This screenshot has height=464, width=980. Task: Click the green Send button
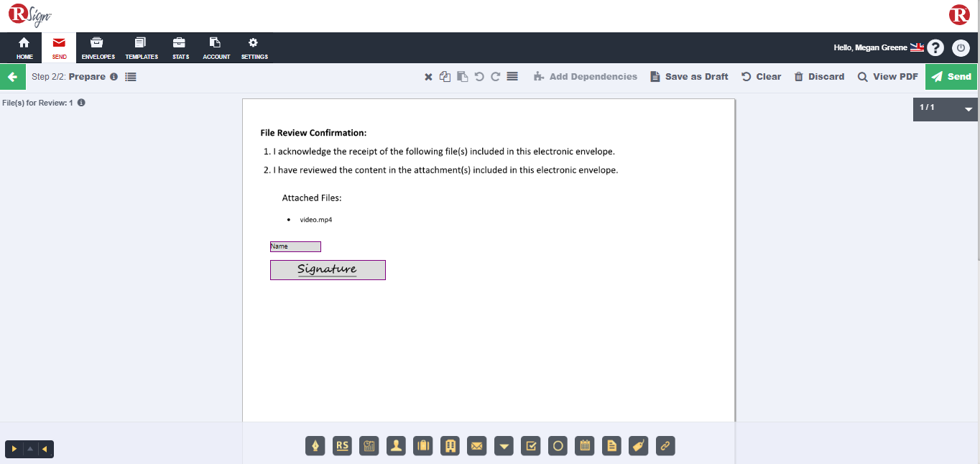click(x=951, y=77)
